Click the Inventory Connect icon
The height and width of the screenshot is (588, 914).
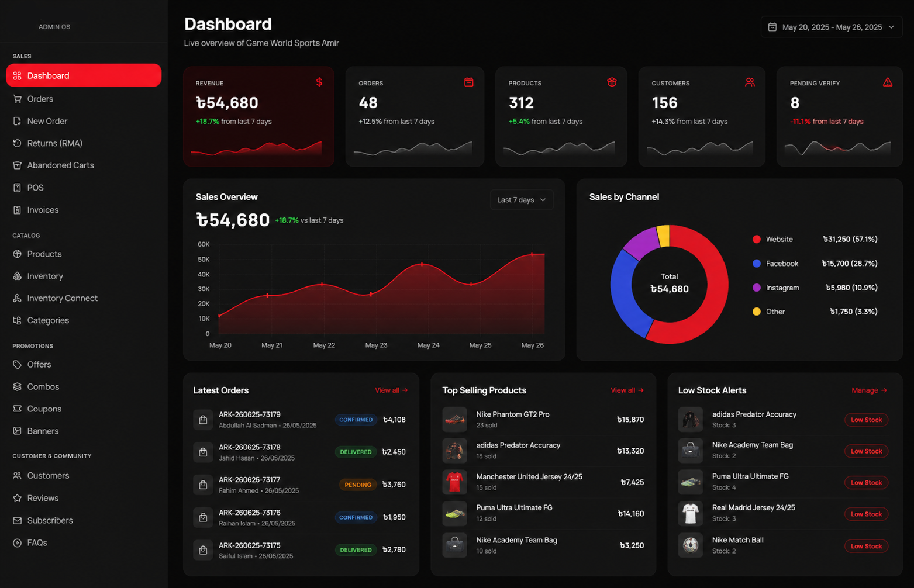pos(17,298)
